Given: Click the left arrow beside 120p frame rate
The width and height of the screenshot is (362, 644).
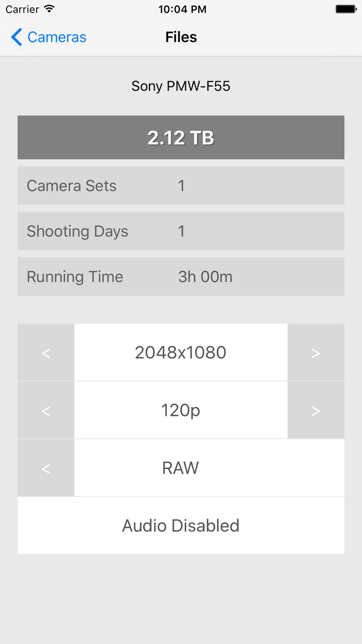Looking at the screenshot, I should coord(46,409).
